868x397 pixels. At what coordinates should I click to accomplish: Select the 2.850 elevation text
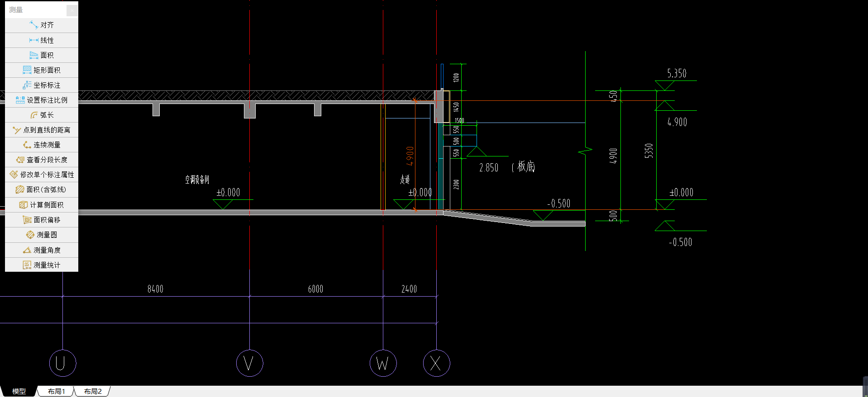(489, 168)
